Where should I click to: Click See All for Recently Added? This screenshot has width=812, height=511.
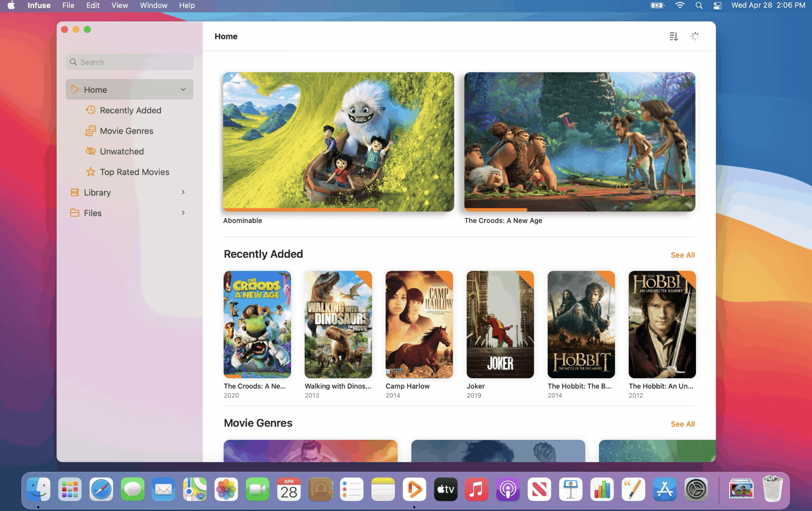click(683, 255)
